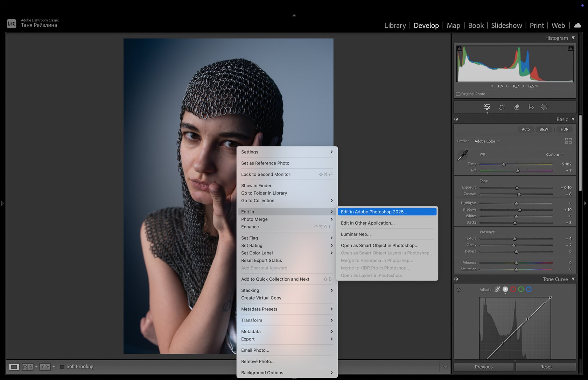Collapse the Histogram panel
Viewport: 588px width, 380px height.
[573, 38]
